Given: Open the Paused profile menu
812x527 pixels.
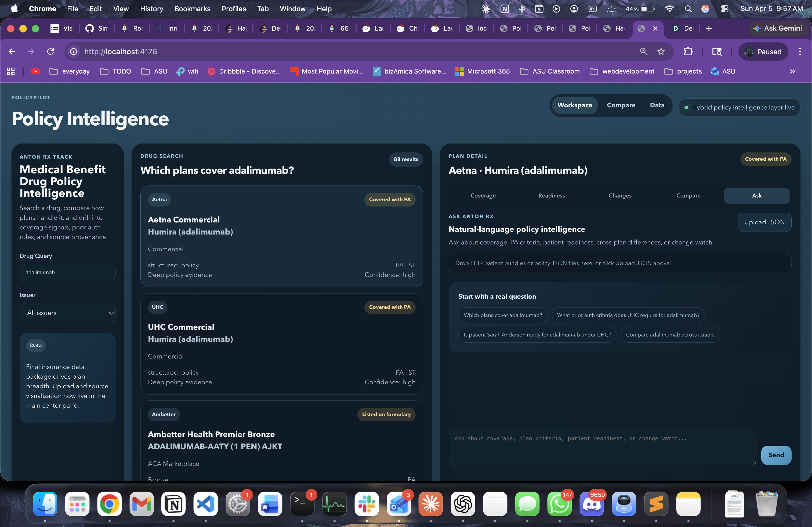Looking at the screenshot, I should point(763,52).
